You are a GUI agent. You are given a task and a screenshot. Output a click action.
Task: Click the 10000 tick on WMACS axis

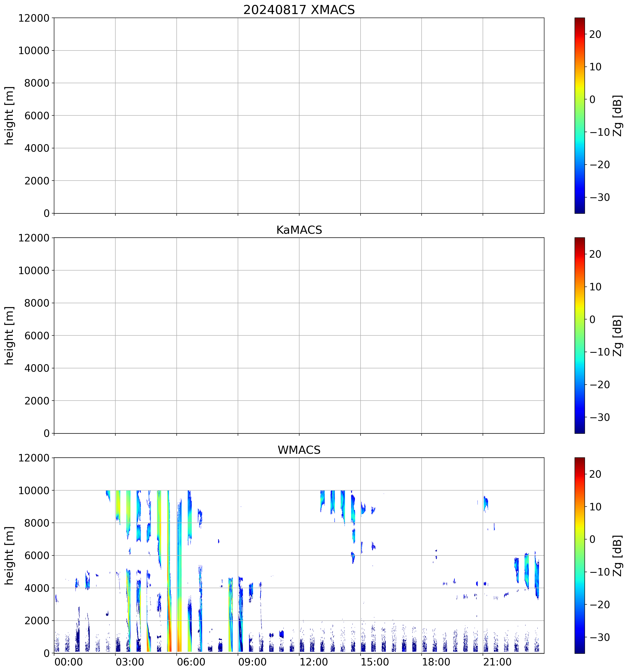click(x=34, y=491)
